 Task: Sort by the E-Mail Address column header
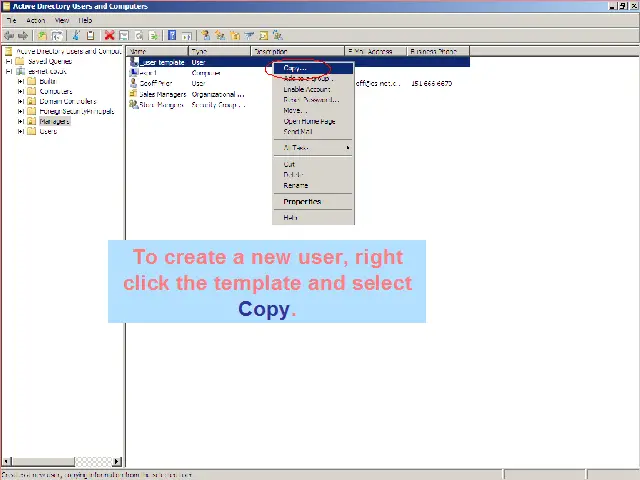coord(376,51)
